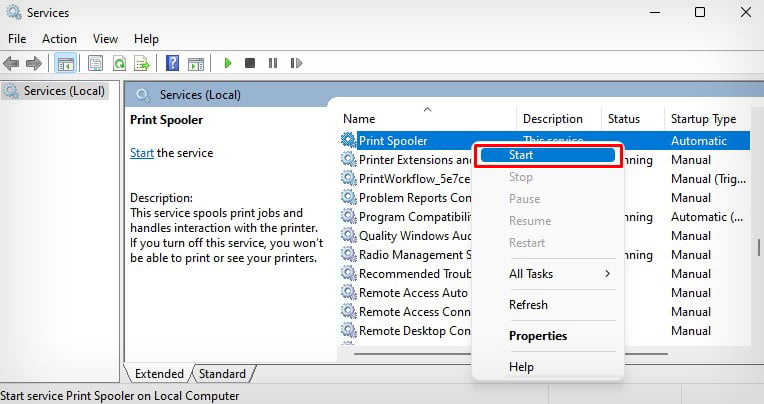Switch to the Extended tab
This screenshot has height=404, width=764.
tap(159, 374)
